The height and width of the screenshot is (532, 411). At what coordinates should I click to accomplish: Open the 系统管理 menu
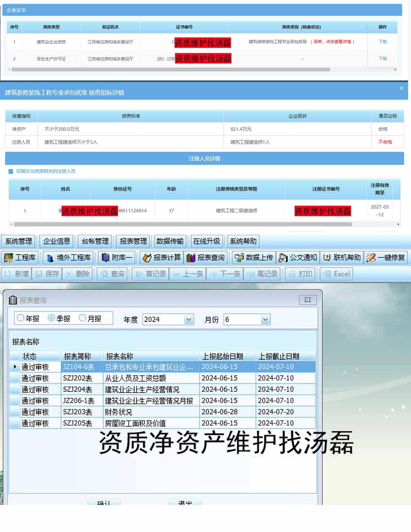pos(19,241)
